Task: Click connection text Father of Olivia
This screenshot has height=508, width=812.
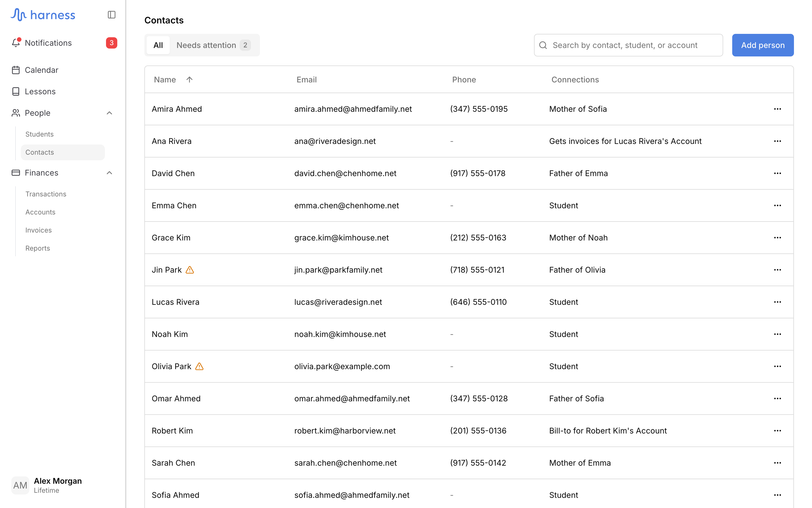Action: click(577, 270)
